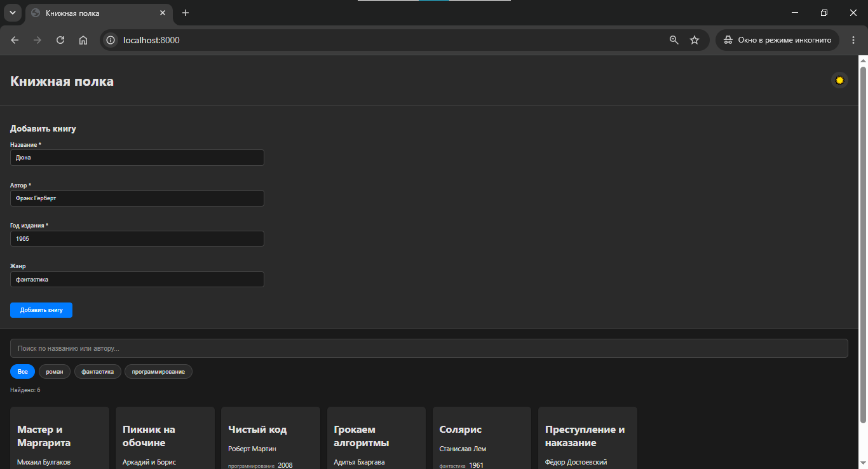Open browser home page icon
Image resolution: width=868 pixels, height=469 pixels.
click(83, 40)
